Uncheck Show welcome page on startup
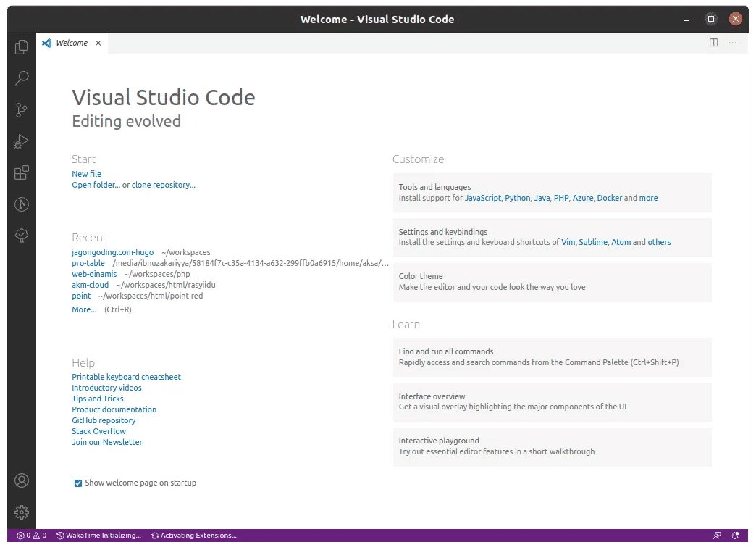 (x=78, y=483)
